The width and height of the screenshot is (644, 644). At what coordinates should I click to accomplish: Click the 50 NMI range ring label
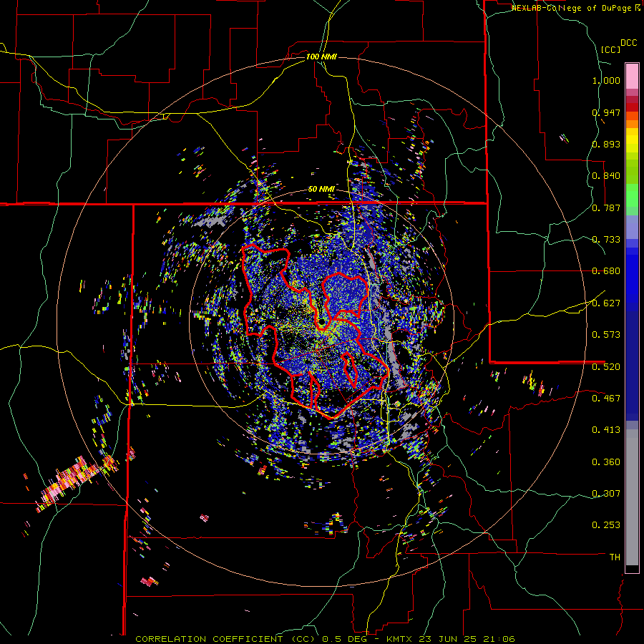click(321, 190)
